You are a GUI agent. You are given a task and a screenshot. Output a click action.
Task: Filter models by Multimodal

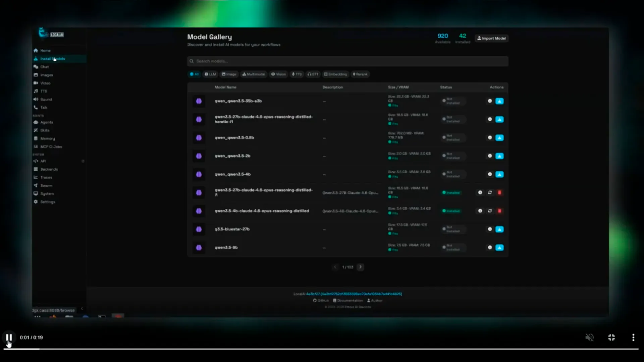254,74
